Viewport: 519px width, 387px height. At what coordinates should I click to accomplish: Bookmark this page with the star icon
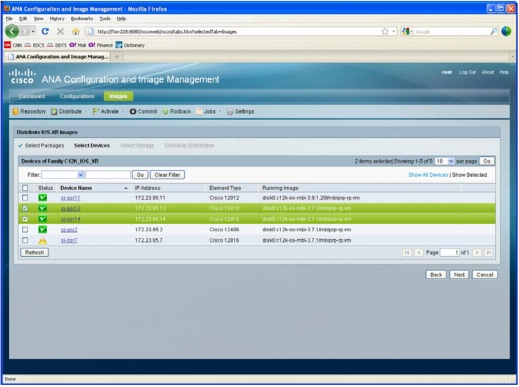pos(385,31)
